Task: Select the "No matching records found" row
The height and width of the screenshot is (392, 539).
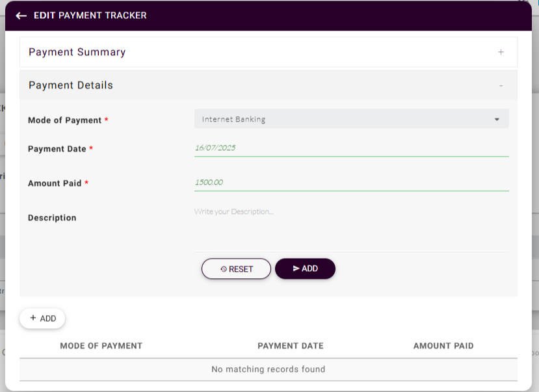Action: coord(268,369)
